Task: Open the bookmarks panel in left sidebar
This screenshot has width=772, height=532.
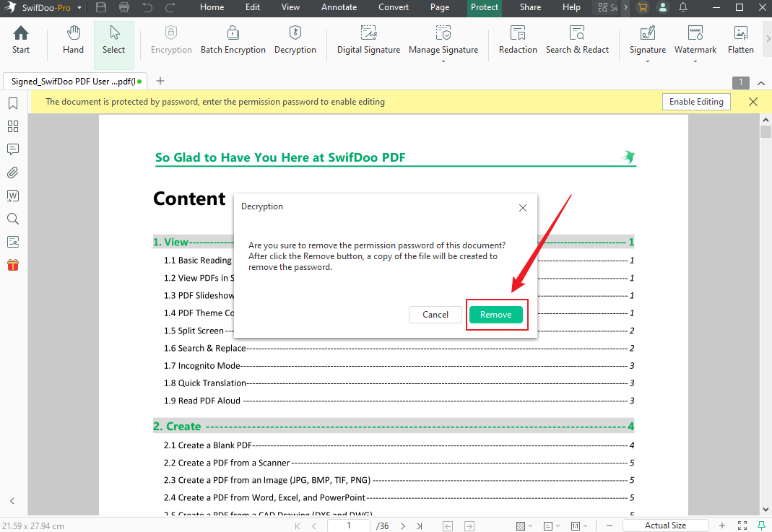Action: 12,103
